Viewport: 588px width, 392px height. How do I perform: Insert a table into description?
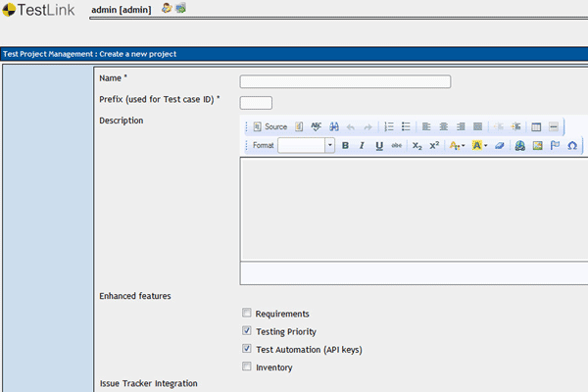[536, 126]
